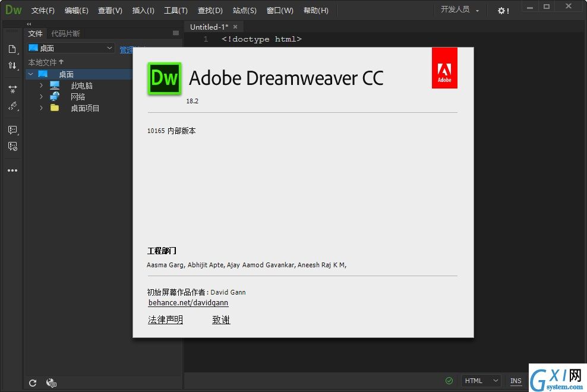The width and height of the screenshot is (587, 392).
Task: Click the Remove Comment icon
Action: point(12,146)
